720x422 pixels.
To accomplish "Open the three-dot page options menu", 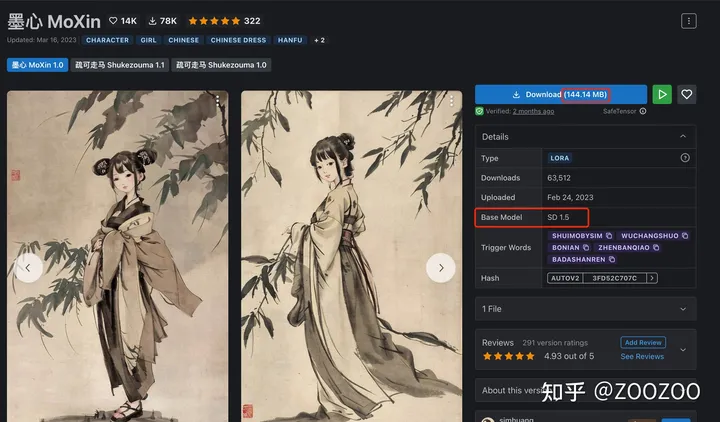I will 688,21.
